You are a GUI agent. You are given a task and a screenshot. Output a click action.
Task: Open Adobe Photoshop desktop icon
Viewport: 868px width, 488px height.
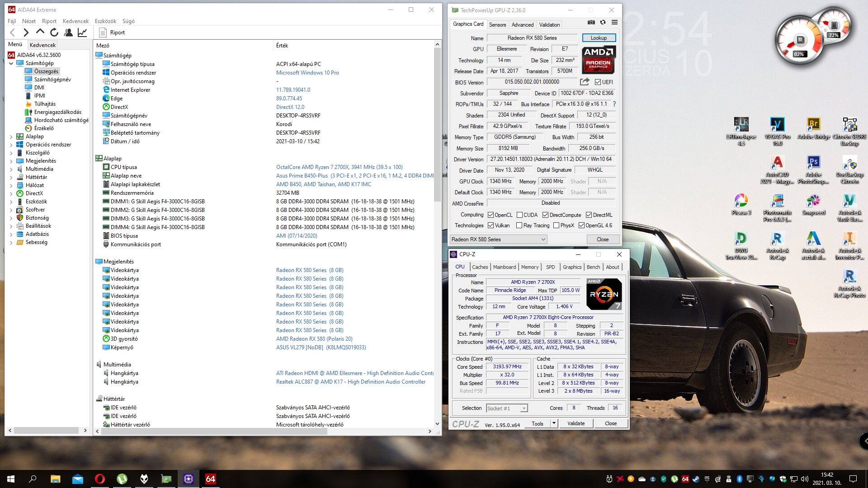click(x=813, y=169)
